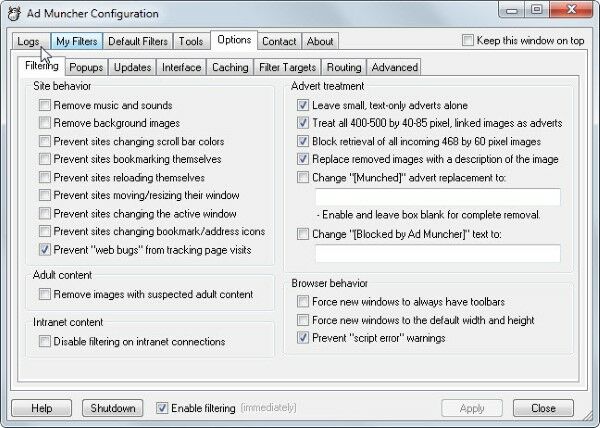Screen dimensions: 600x428
Task: Click the "[Blocked by Ad Muncher]" text field
Action: 438,253
